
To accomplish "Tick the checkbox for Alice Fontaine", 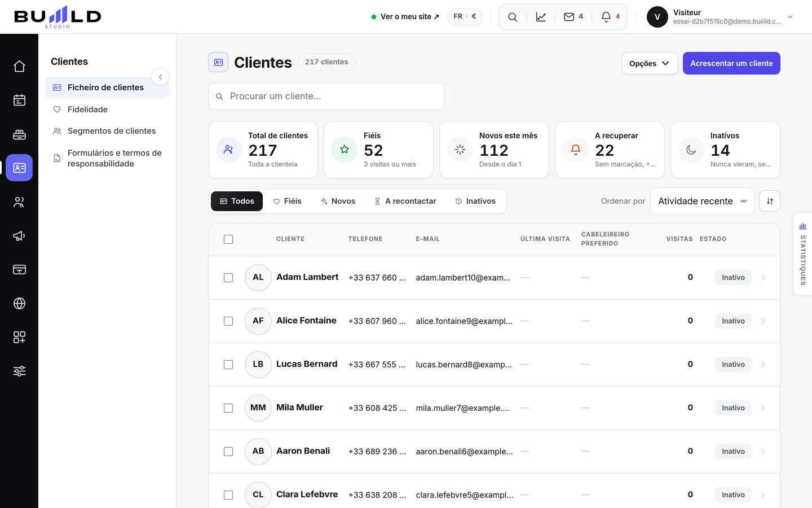I will point(228,321).
